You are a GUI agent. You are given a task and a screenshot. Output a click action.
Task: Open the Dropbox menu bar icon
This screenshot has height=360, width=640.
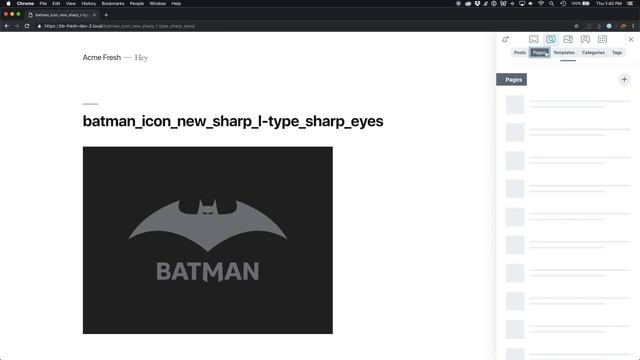(477, 3)
